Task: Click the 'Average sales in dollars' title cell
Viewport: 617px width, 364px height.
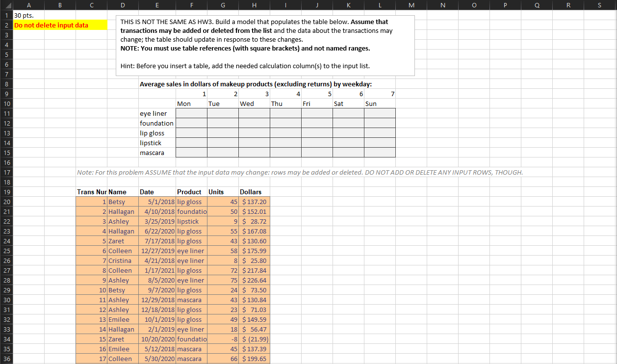Action: 256,84
